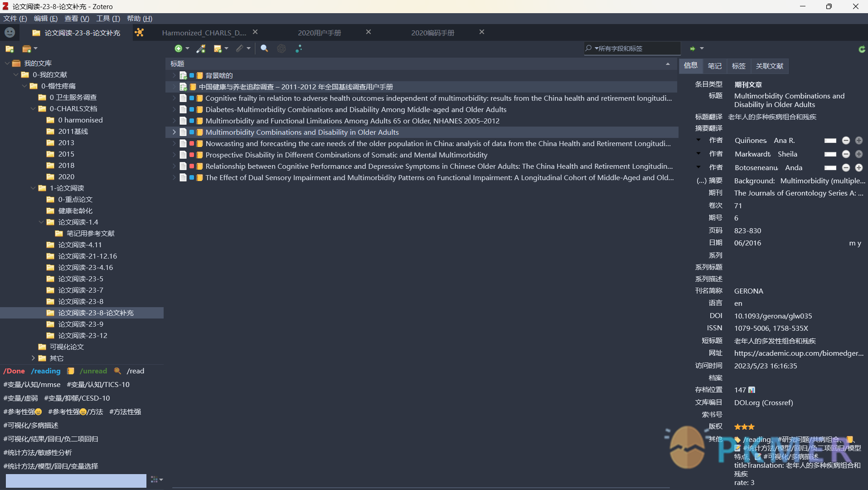Open dropdown beside the locate arrow

tap(702, 49)
